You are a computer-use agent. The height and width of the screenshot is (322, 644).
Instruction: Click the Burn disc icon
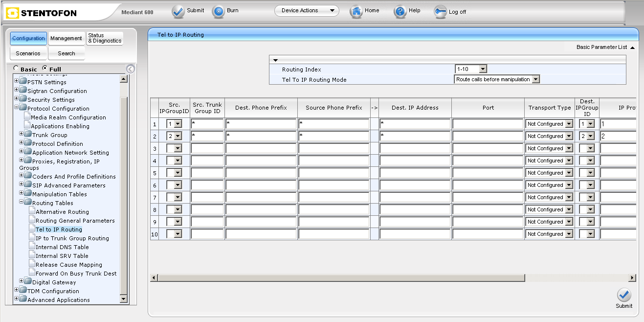(218, 11)
